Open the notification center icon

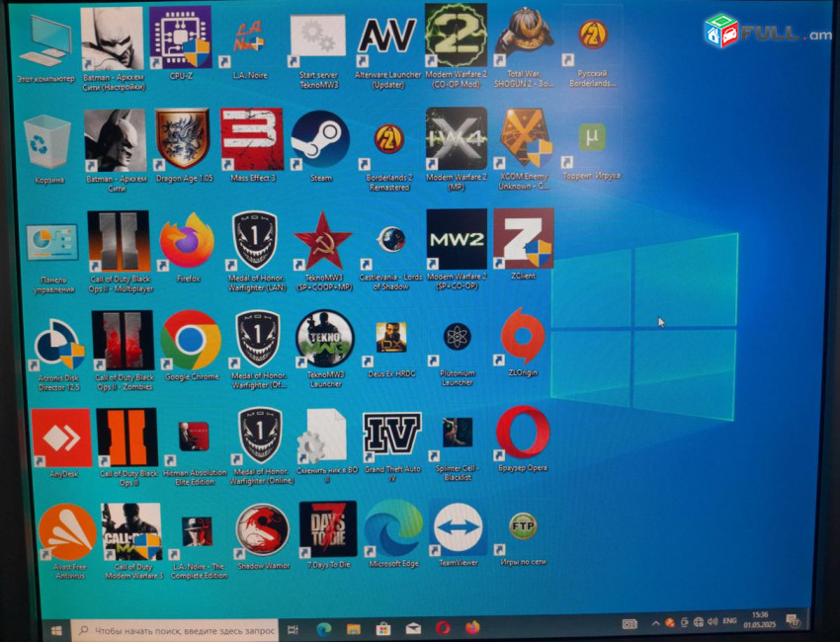(x=794, y=620)
